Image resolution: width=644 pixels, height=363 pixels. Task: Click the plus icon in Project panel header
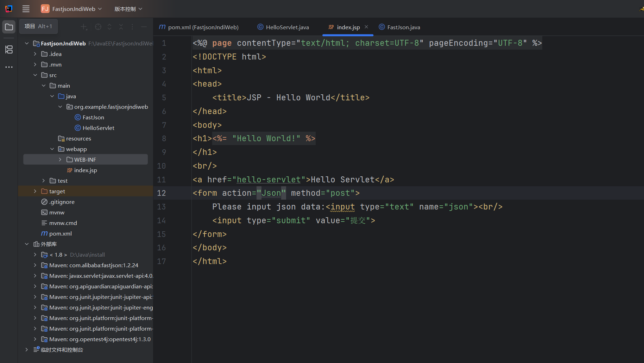click(x=84, y=27)
